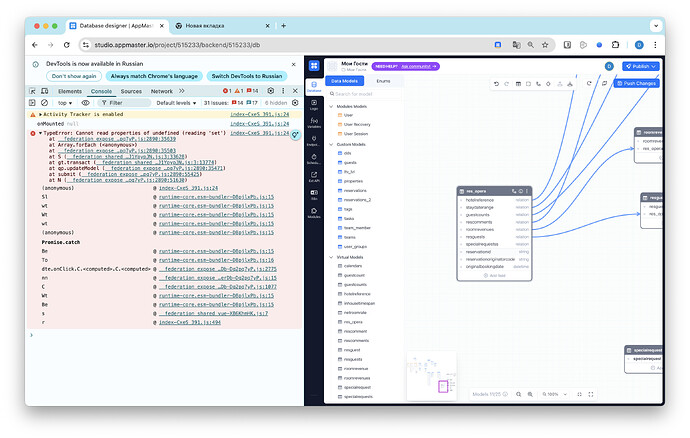Toggle DevTools device toolbar

[44, 91]
